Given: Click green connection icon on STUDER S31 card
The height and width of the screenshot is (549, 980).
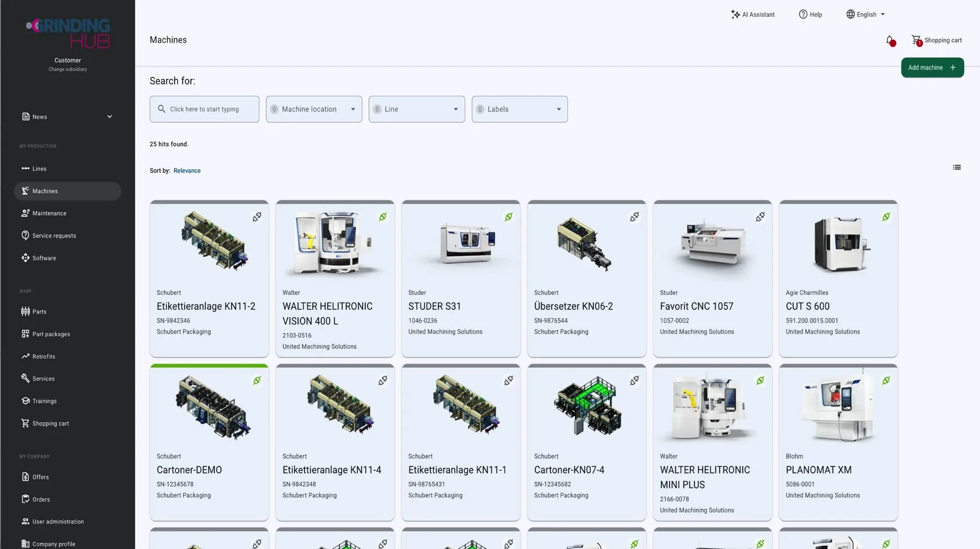Looking at the screenshot, I should tap(509, 217).
